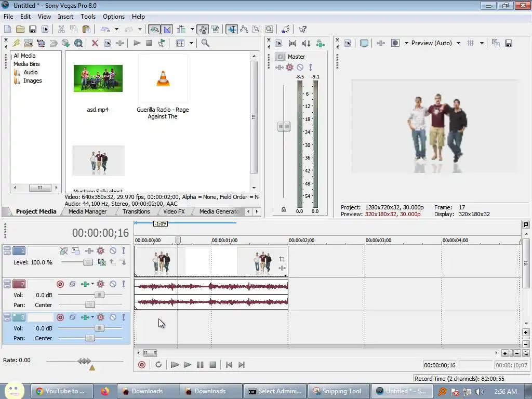Open the Overlays grid dropdown arrow
This screenshot has height=399, width=532.
(482, 43)
